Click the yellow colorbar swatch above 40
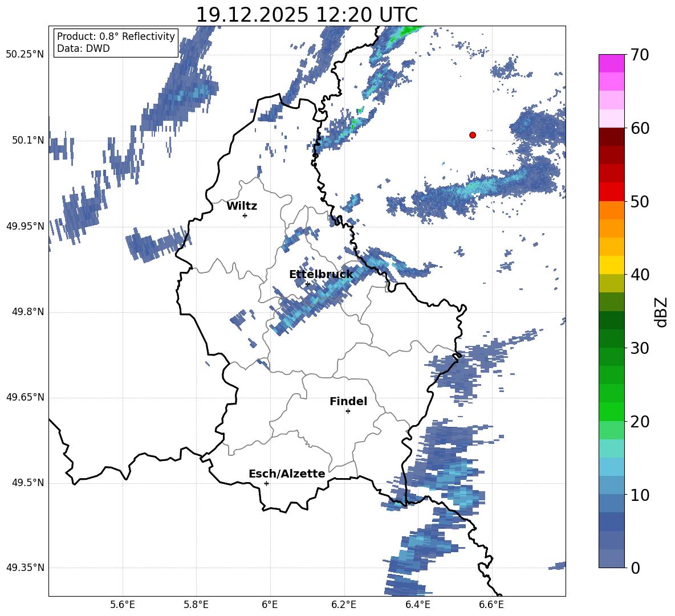The image size is (675, 616). 611,265
